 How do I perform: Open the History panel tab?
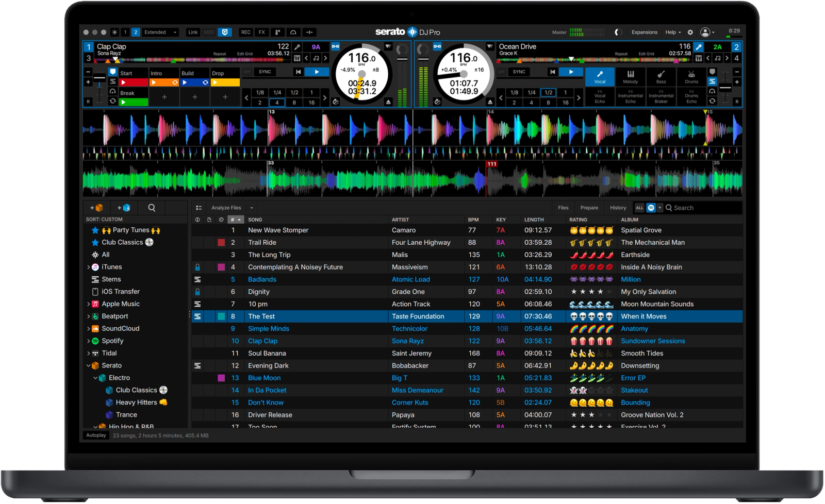[618, 208]
